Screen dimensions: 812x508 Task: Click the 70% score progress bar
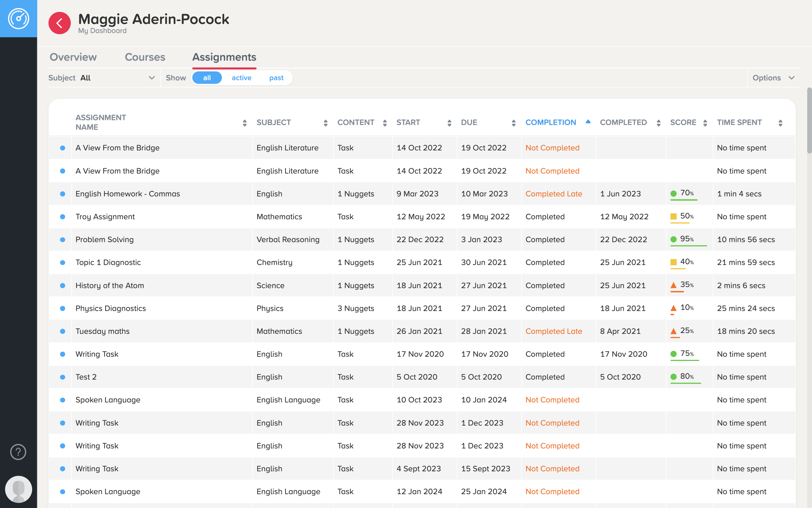(684, 200)
